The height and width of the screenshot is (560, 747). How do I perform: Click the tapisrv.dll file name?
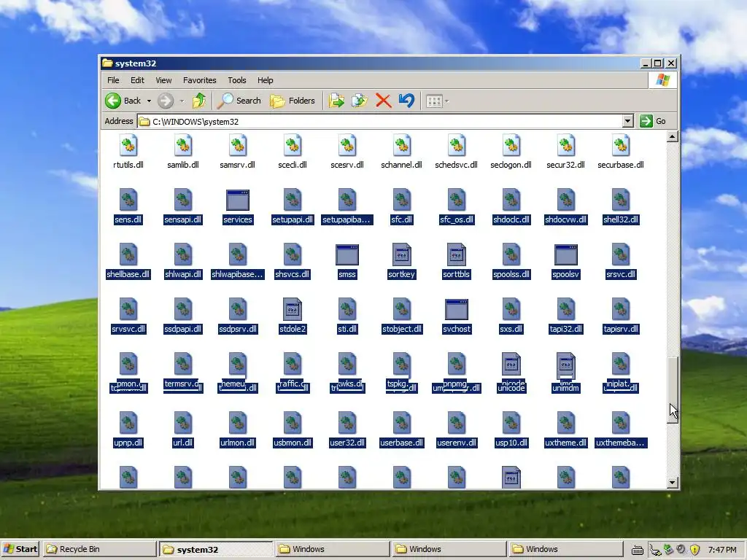pos(621,329)
